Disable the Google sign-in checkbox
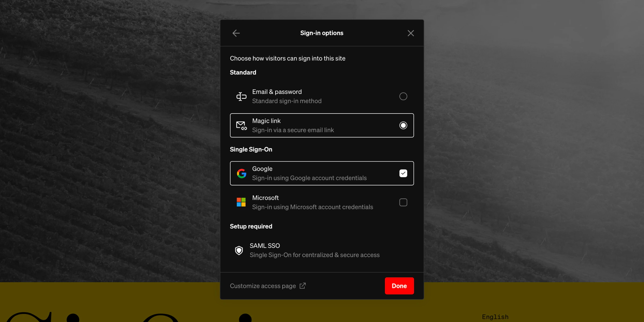Screen dimensions: 644x322 [403, 173]
